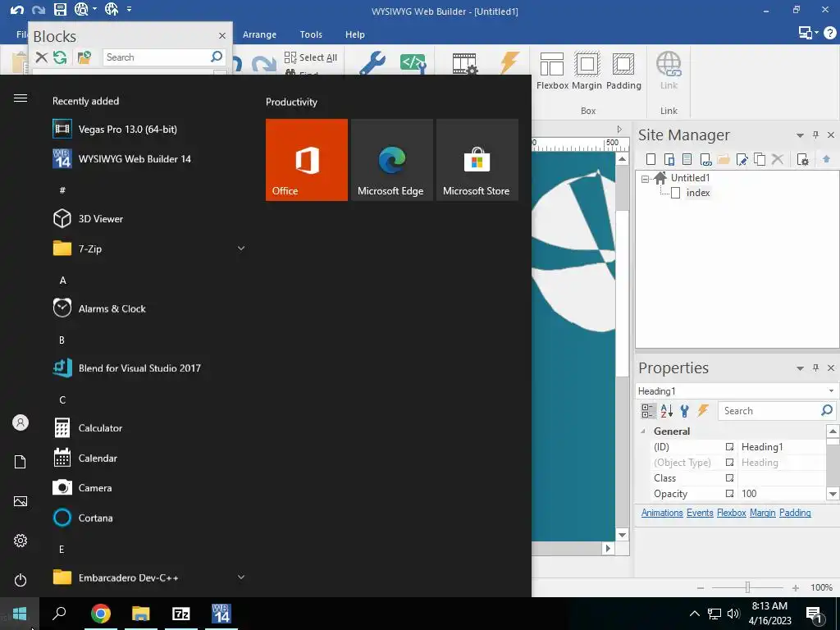Click the lightning bolt events icon in ribbon

509,62
